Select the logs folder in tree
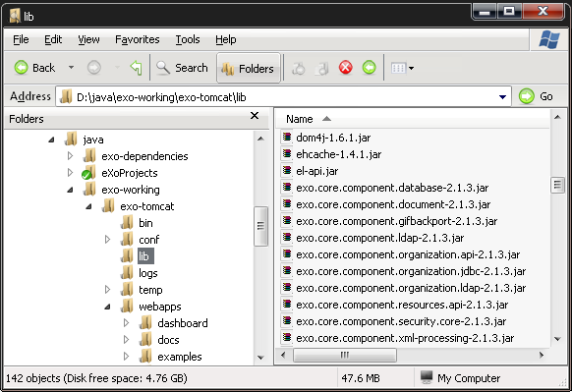 [147, 273]
